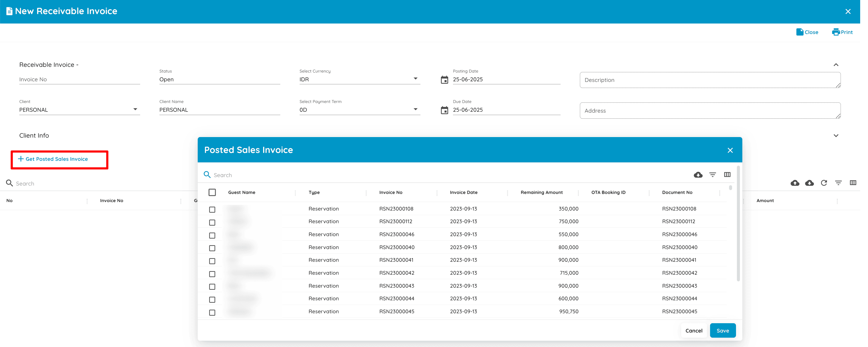Check the row for invoice RSN23000112

click(212, 222)
